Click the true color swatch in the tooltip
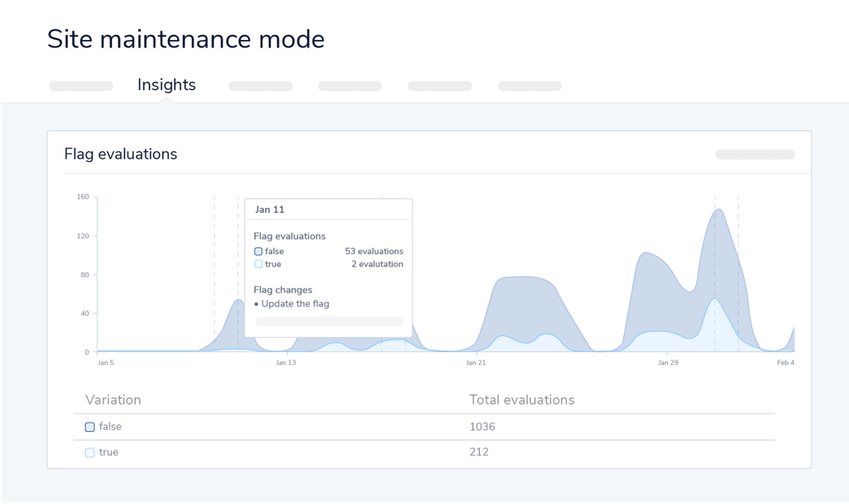The width and height of the screenshot is (849, 504). (x=258, y=264)
